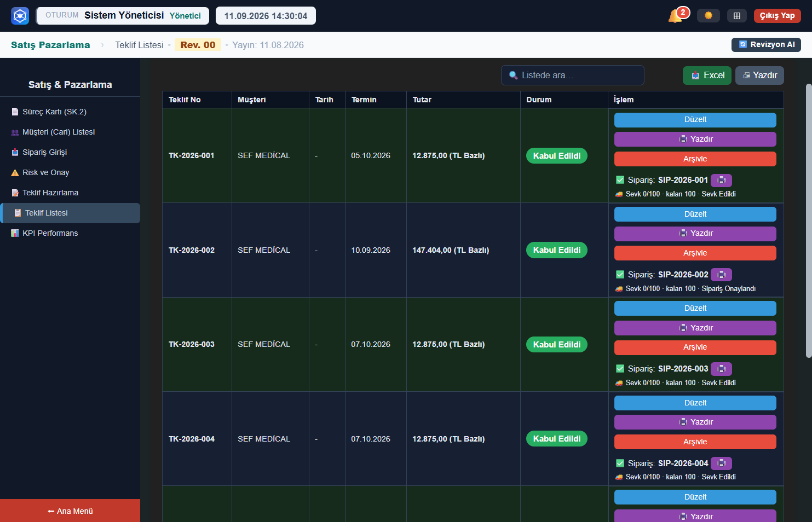Open Risk ve Onay in the sidebar
This screenshot has height=522, width=812.
70,172
